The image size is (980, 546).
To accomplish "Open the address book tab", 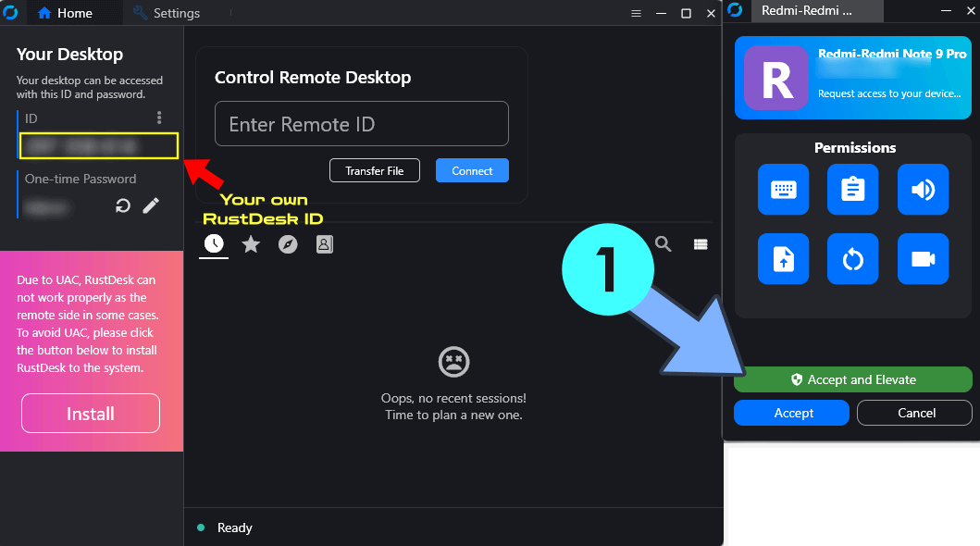I will pos(325,244).
